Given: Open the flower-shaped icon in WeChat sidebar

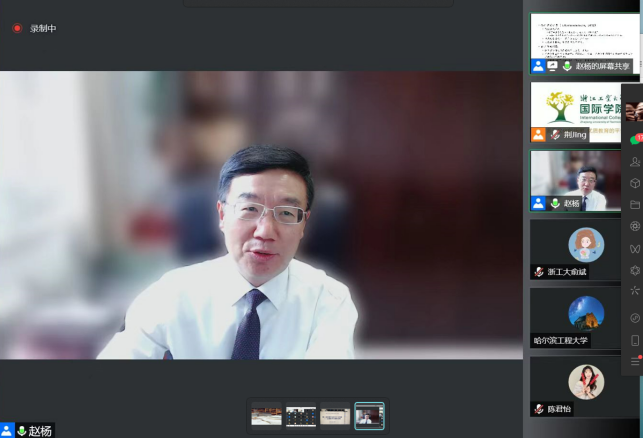Looking at the screenshot, I should [635, 270].
